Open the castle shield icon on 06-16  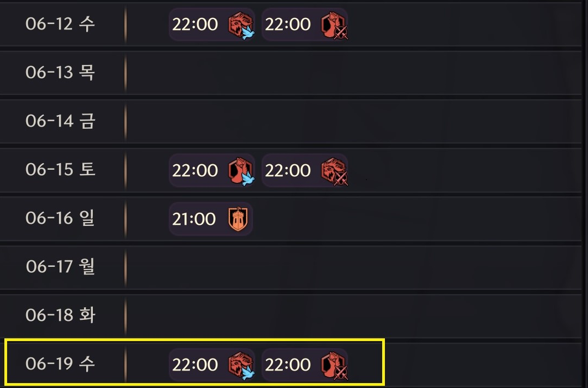tap(238, 219)
